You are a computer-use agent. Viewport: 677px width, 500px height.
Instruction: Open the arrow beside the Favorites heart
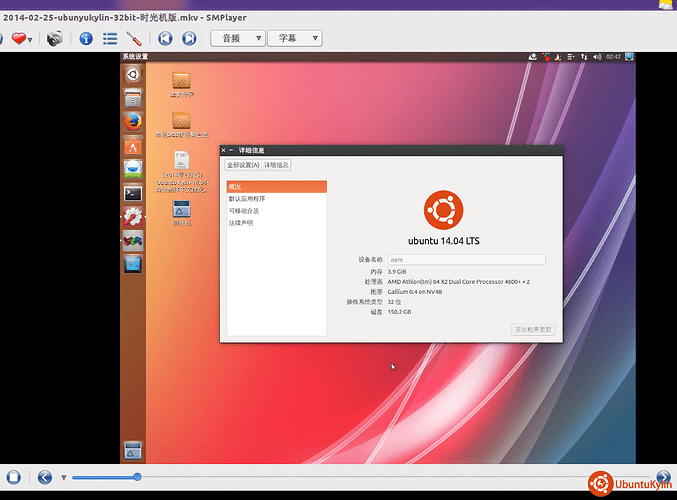[30, 40]
